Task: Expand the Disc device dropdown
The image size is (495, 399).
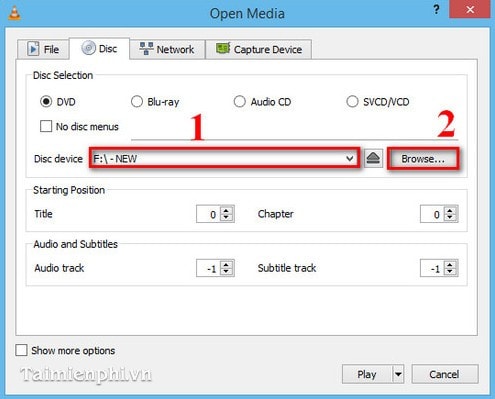Action: [x=225, y=158]
